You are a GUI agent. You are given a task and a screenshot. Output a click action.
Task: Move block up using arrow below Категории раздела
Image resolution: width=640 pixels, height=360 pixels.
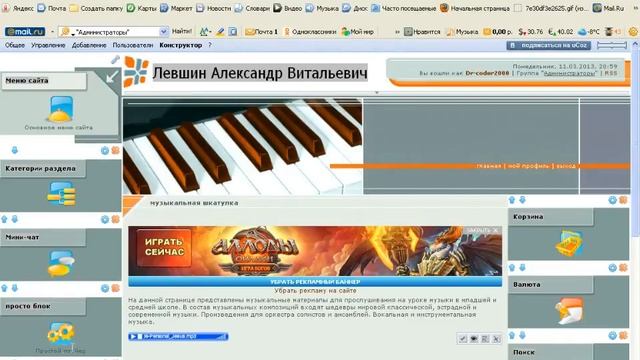click(x=4, y=219)
